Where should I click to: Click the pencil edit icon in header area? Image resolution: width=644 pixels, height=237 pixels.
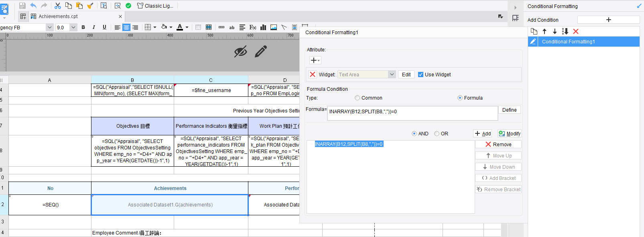point(261,51)
